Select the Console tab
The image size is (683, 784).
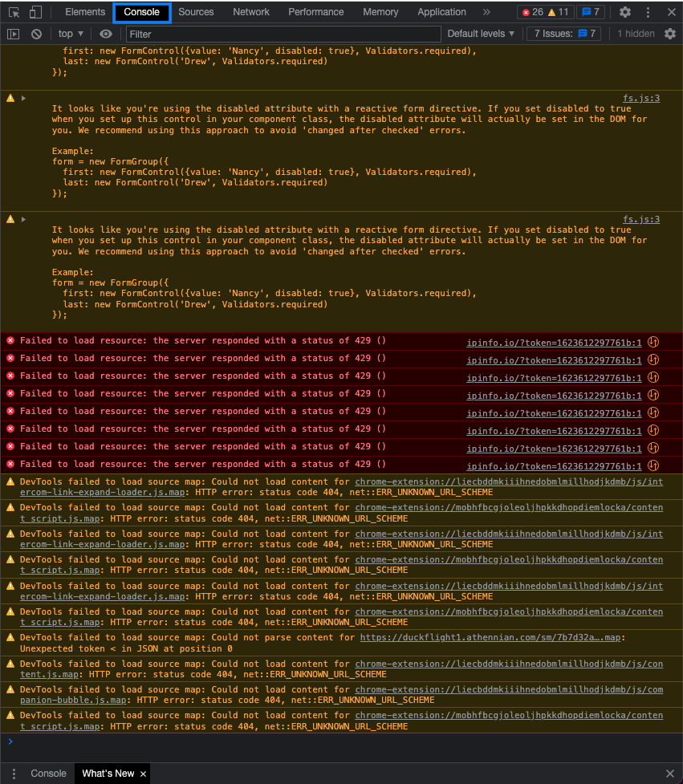(x=141, y=12)
